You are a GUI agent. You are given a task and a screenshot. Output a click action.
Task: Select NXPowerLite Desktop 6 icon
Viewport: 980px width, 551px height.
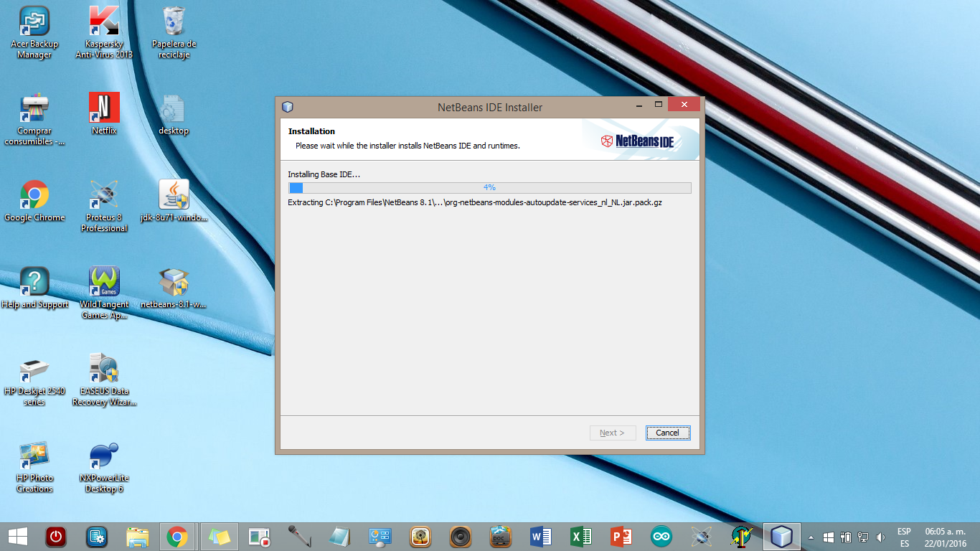[x=104, y=467]
